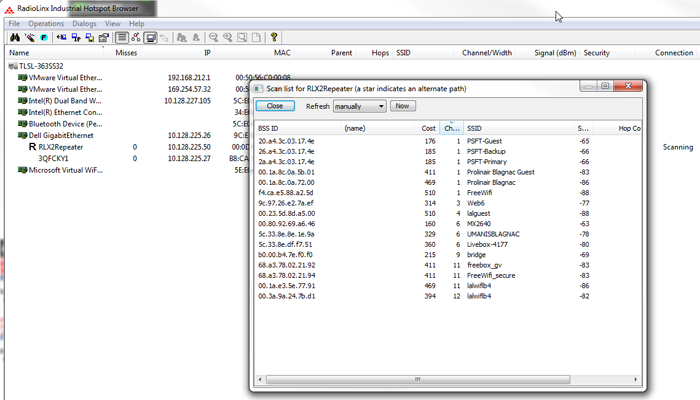Click the horizontal scrollbar thumb in scan list
Image resolution: width=700 pixels, height=400 pixels.
pos(418,379)
